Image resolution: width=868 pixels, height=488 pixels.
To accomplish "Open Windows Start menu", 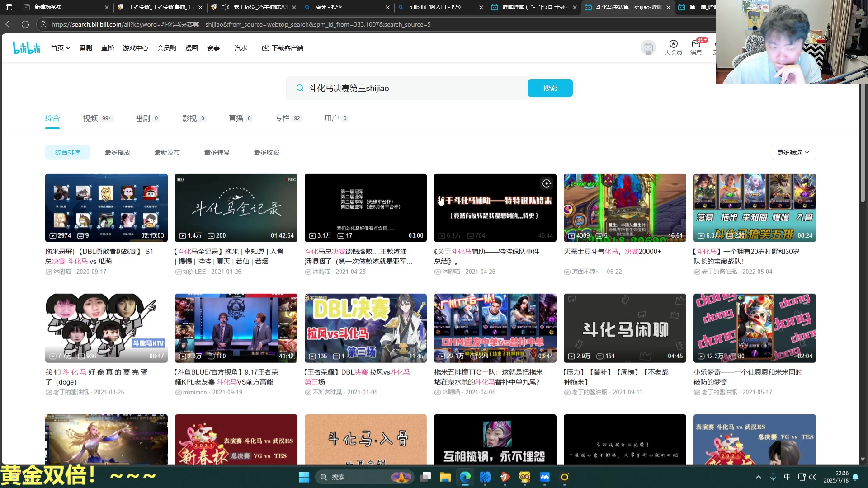I will coord(304,477).
